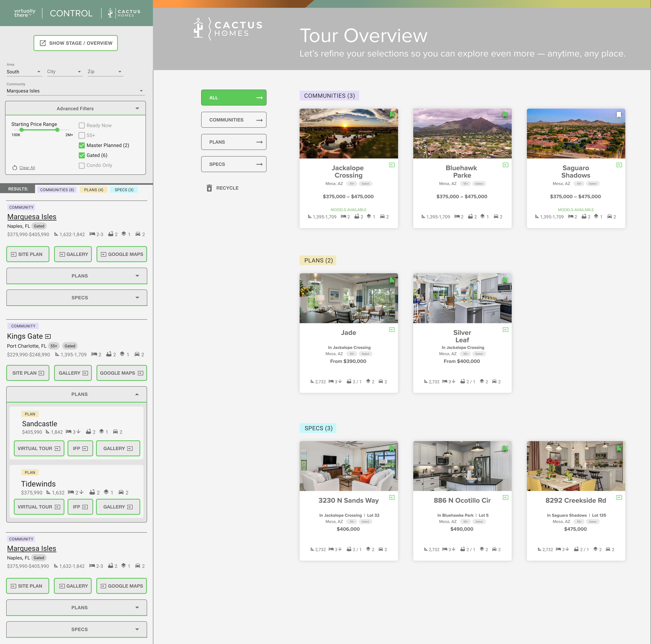This screenshot has height=644, width=651.
Task: Click send-to-stage icon beside Jade title
Action: point(392,330)
